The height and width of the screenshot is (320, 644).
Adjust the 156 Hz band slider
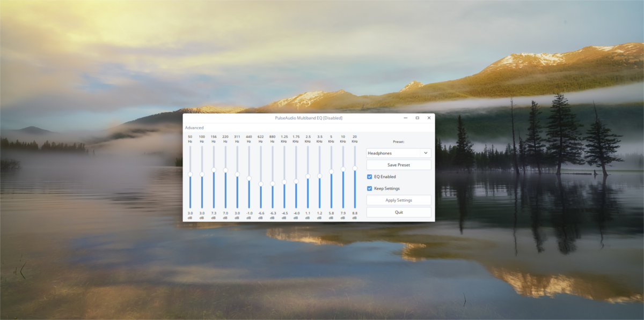tap(214, 170)
